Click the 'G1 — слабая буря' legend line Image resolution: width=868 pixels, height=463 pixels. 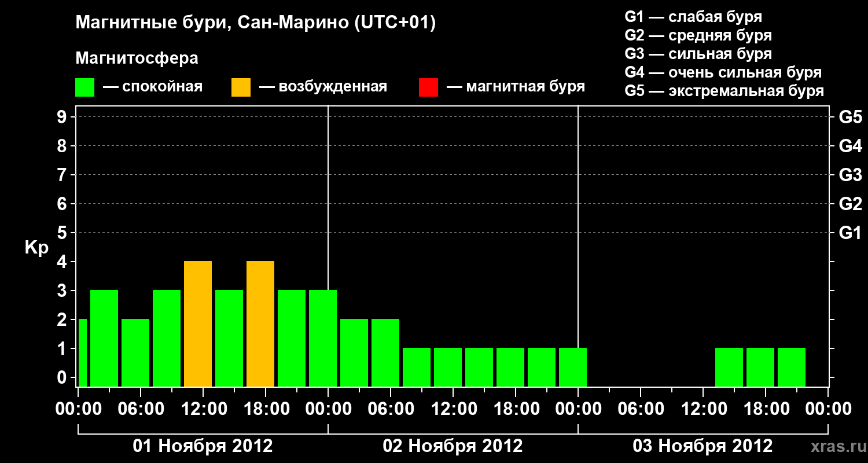tap(693, 17)
